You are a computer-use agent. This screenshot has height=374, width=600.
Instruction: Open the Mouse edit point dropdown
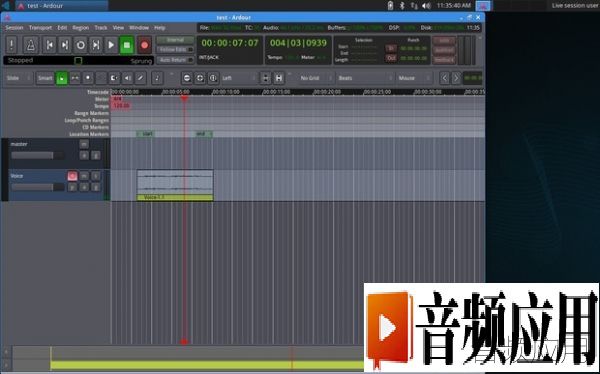coord(414,78)
